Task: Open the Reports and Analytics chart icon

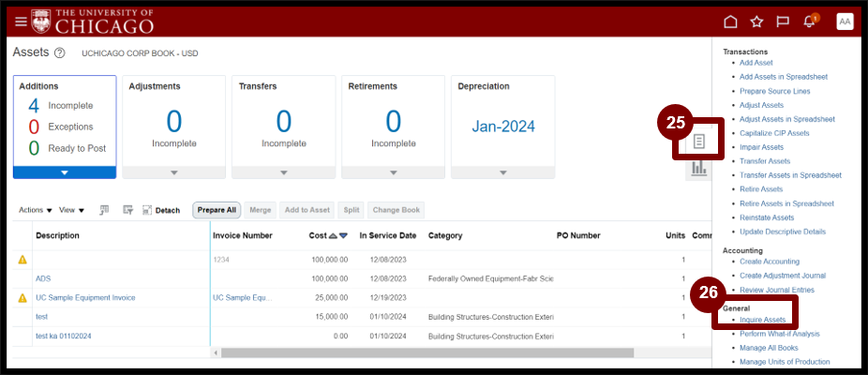Action: (699, 168)
